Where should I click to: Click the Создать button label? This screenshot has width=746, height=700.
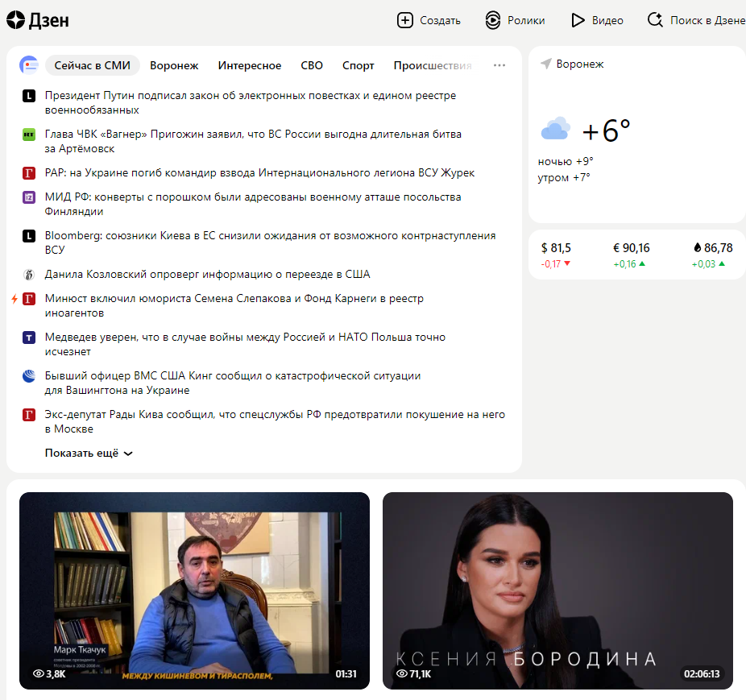click(440, 20)
